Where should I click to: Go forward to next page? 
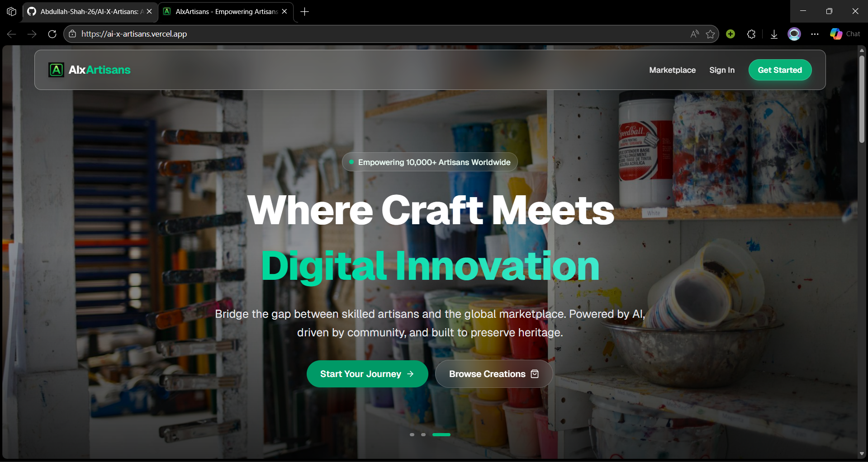pyautogui.click(x=32, y=34)
